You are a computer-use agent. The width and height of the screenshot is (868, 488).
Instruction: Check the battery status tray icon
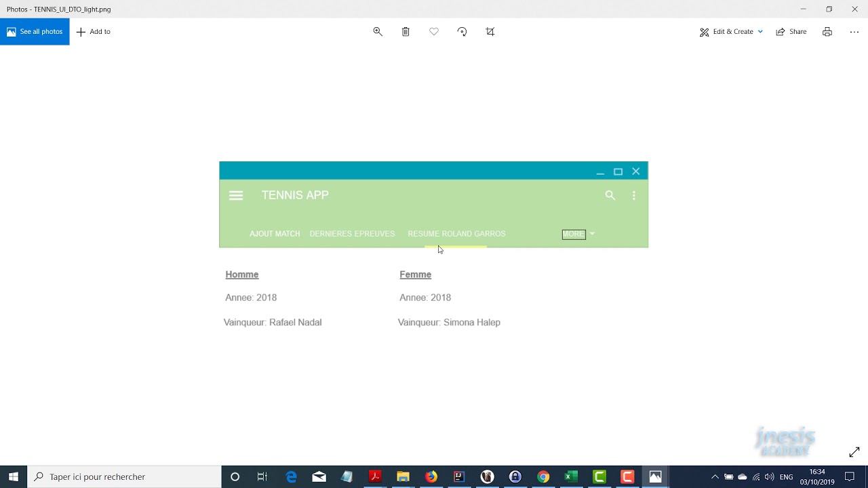tap(729, 477)
